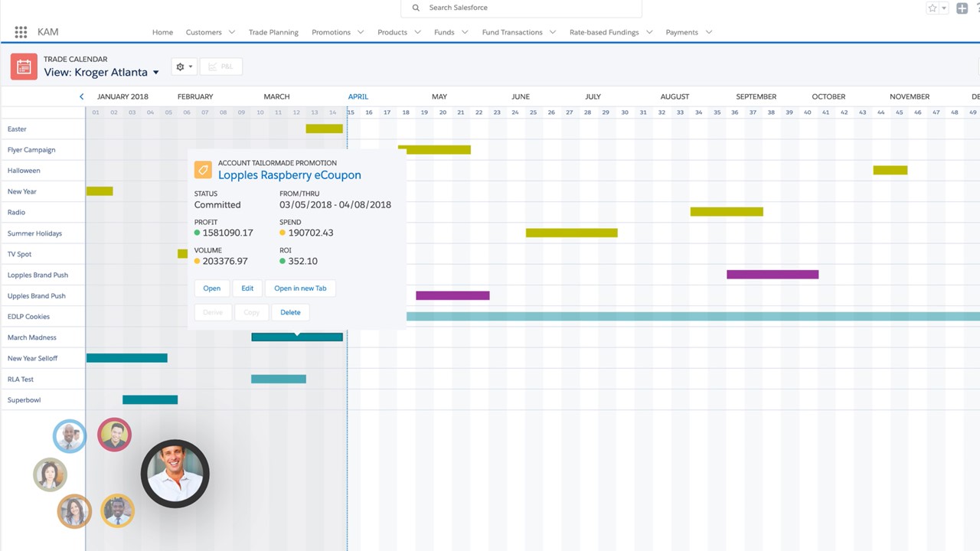Click the large central avatar photo
Viewport: 980px width, 551px height.
[175, 474]
